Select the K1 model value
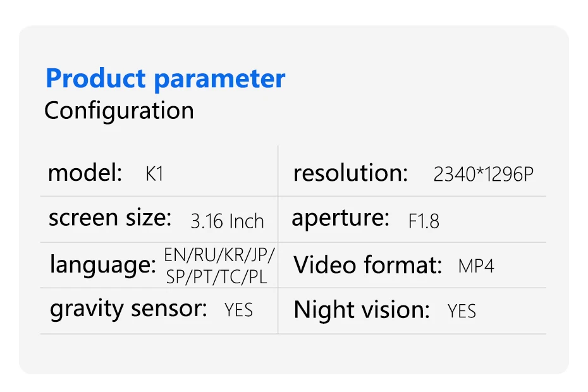Screen dimensions: 588x392 pyautogui.click(x=154, y=174)
